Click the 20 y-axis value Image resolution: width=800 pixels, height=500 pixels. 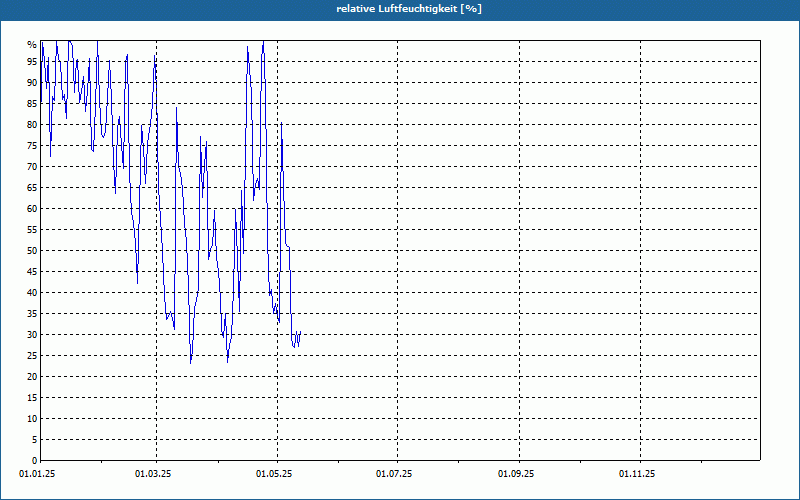(x=32, y=377)
